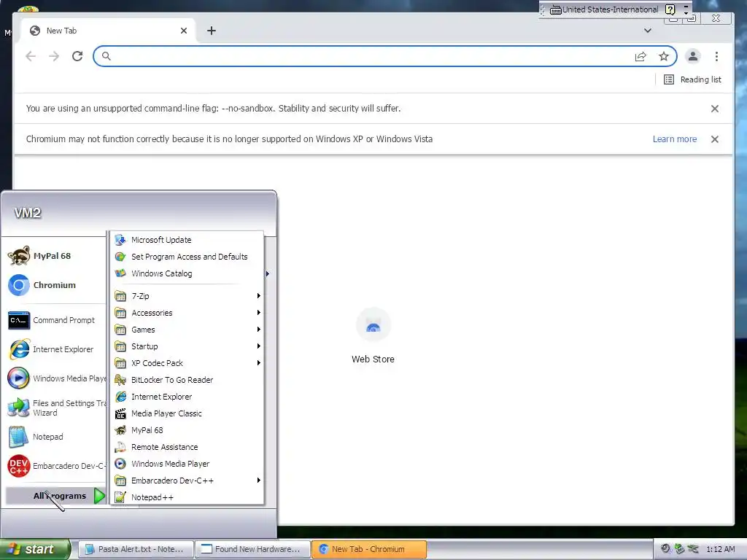Switch to Found New Hardware taskbar item
The width and height of the screenshot is (747, 560).
tap(252, 549)
